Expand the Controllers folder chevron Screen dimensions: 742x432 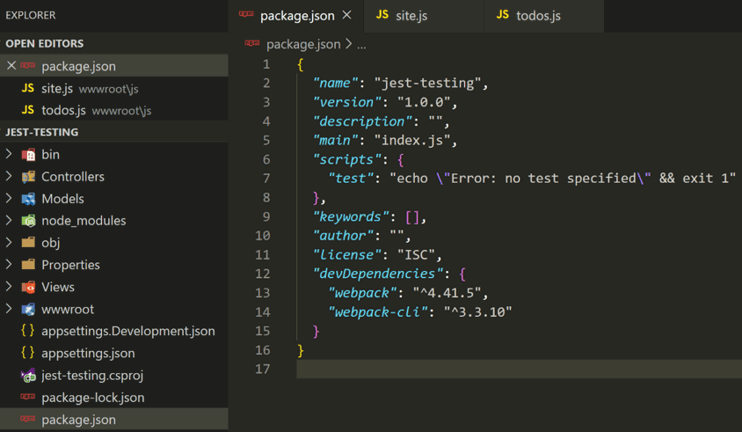(9, 176)
